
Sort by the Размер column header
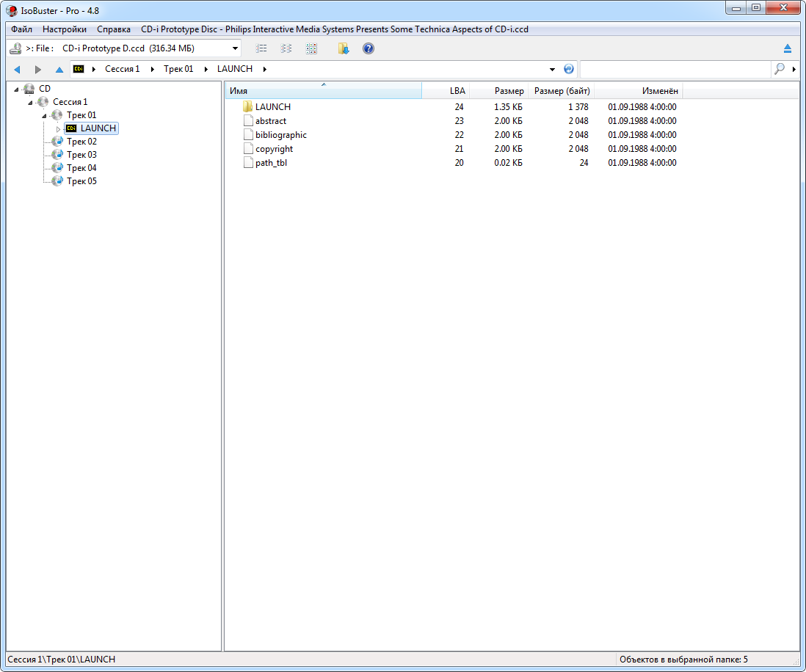tap(499, 91)
